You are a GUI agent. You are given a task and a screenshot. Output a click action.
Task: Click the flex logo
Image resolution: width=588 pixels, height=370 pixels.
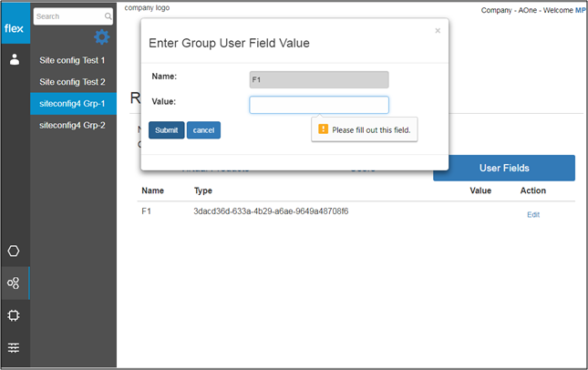(15, 27)
